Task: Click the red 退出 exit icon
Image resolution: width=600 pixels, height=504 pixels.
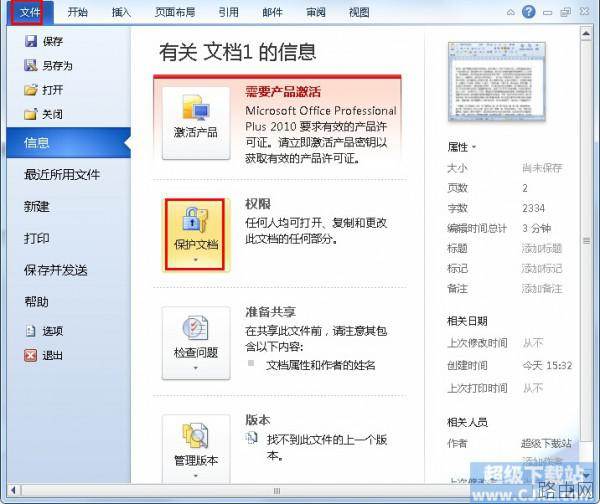Action: coord(31,355)
